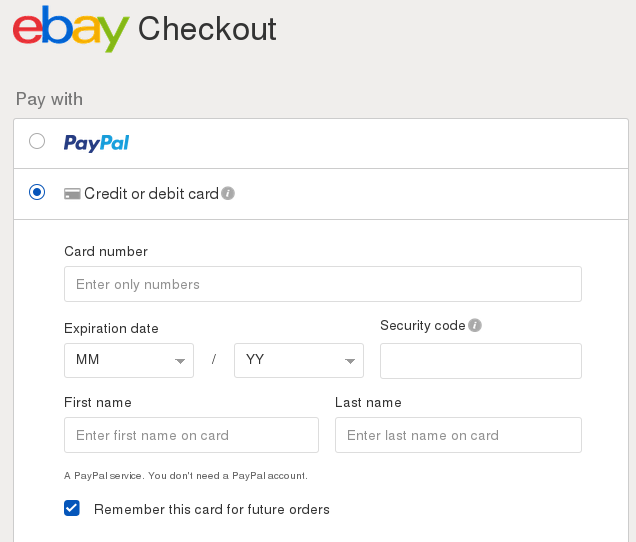Click Remember this card for future orders text

(212, 509)
